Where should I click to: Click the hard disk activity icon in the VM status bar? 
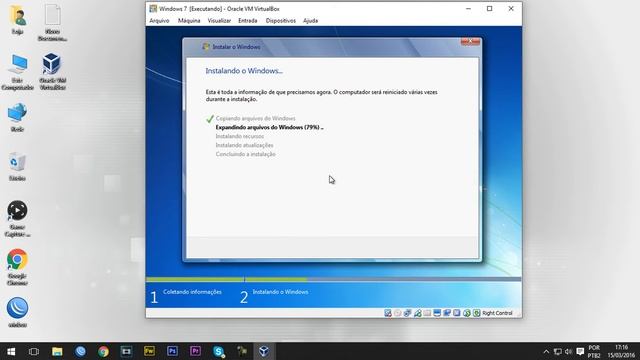388,313
